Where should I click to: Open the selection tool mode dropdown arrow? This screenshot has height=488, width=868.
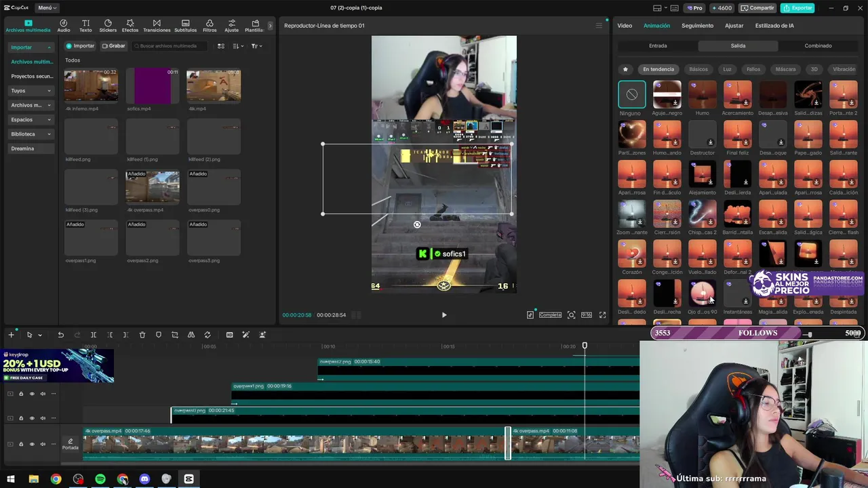(40, 335)
